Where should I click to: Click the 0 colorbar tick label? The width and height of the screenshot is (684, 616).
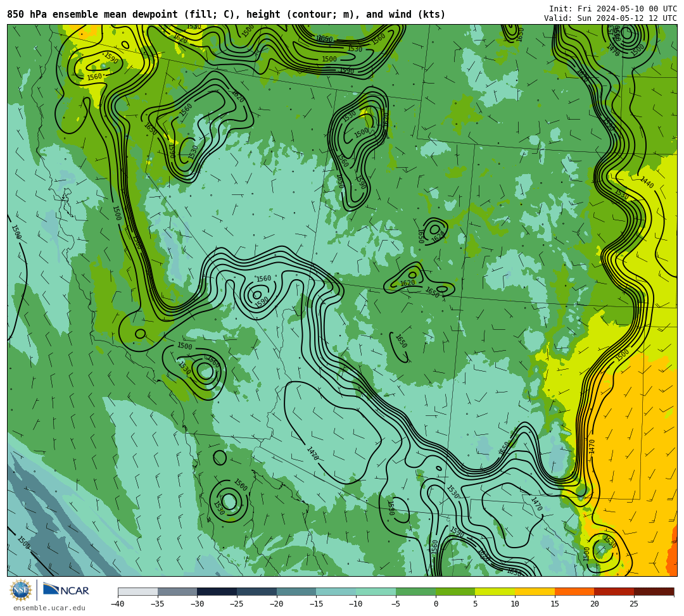(436, 604)
